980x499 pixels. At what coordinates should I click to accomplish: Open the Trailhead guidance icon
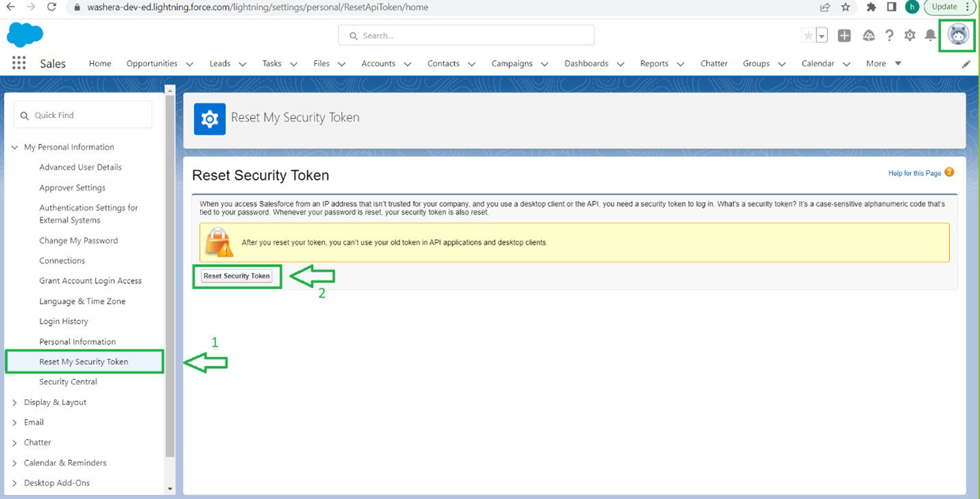868,36
